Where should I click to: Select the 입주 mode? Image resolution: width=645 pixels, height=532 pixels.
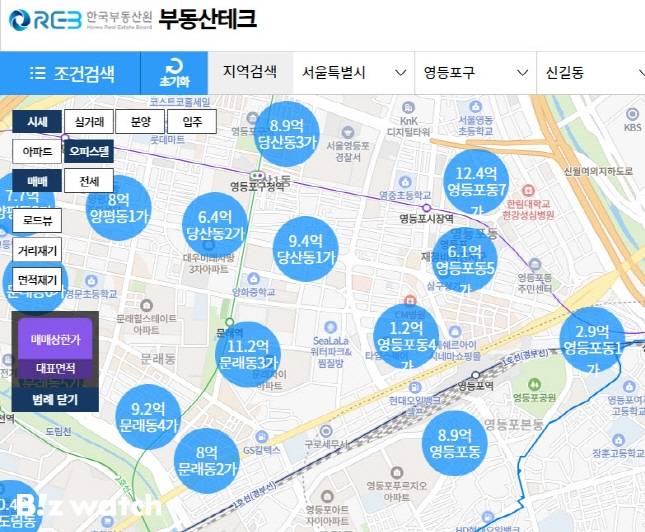pos(192,121)
